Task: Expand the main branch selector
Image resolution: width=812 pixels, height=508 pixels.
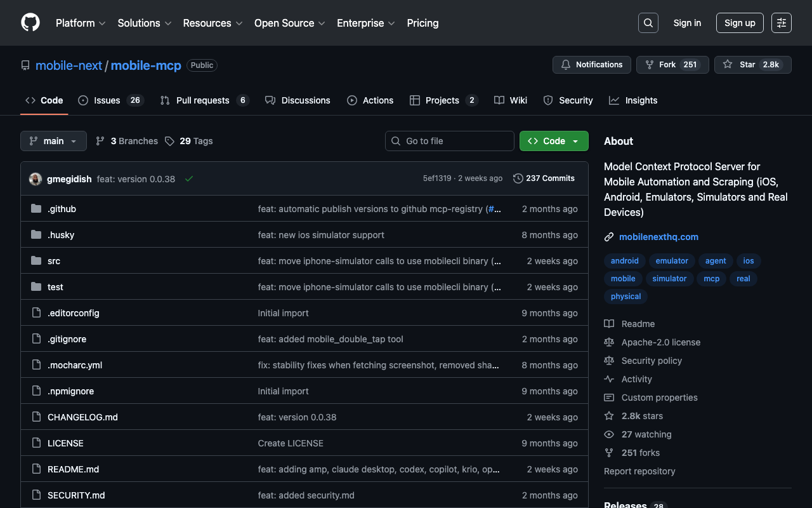Action: [53, 141]
